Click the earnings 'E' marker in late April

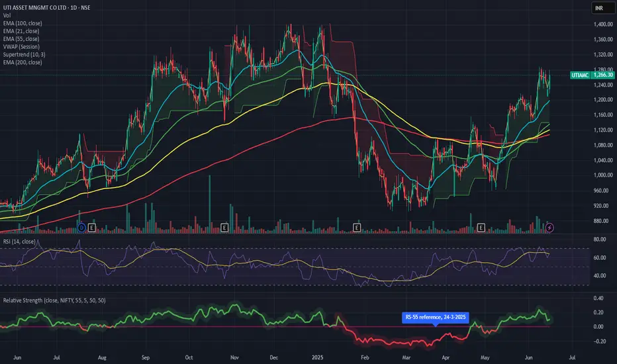click(x=481, y=228)
